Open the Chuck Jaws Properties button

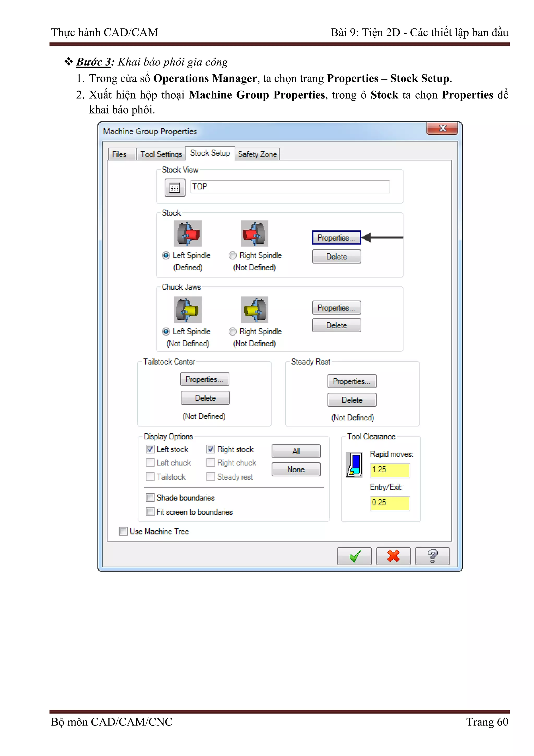(x=336, y=307)
